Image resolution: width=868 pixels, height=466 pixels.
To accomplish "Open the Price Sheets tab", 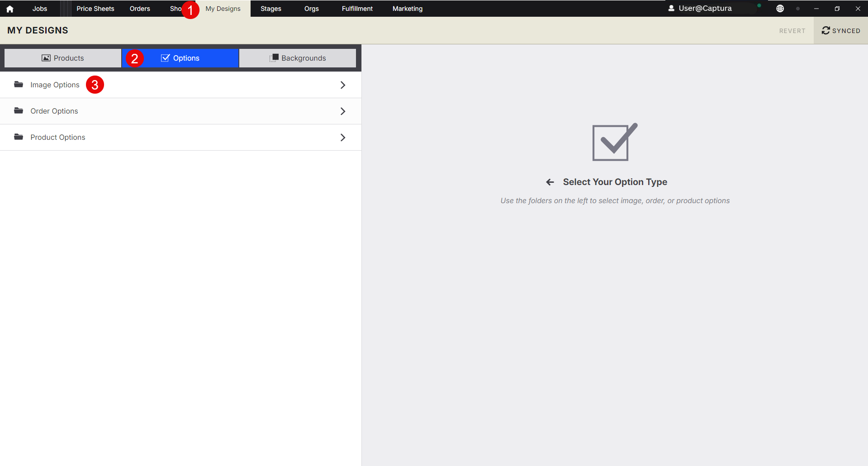I will coord(95,9).
